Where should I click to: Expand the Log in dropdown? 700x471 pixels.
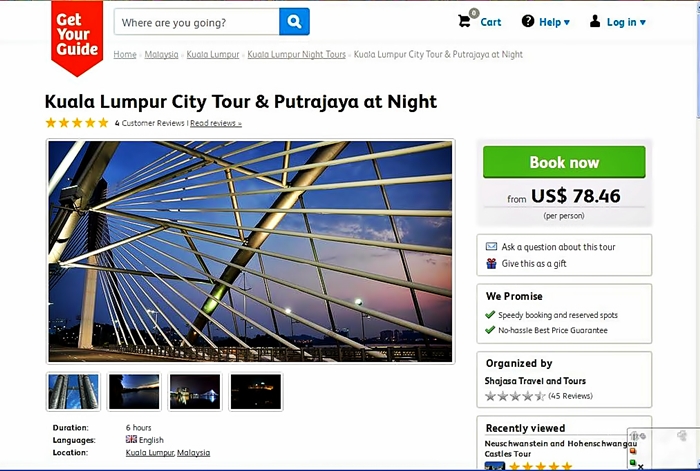618,22
